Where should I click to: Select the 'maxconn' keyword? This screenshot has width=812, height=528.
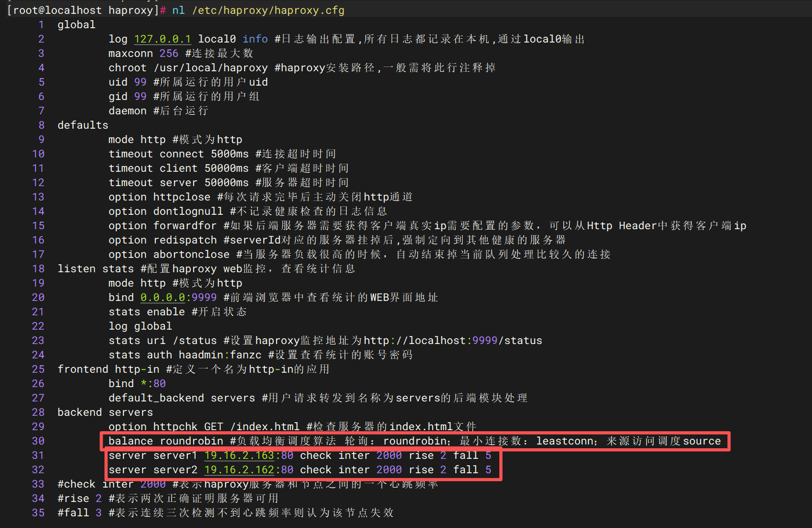[x=131, y=53]
